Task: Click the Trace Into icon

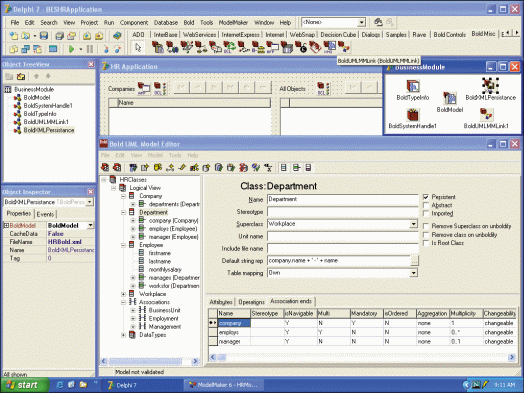Action: (x=106, y=49)
